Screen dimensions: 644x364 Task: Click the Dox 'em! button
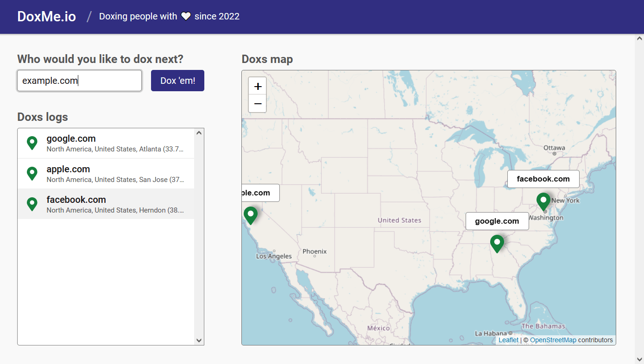(177, 81)
